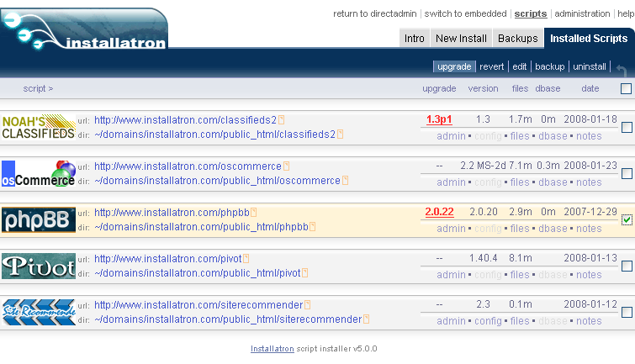Click the back arrow beside uninstall
The width and height of the screenshot is (635, 364).
point(622,70)
